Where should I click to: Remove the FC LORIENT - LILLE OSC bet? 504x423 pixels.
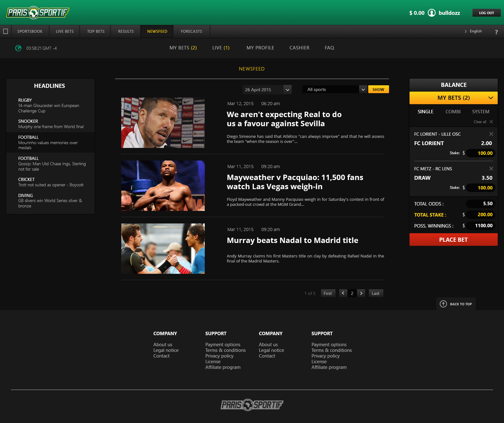point(491,134)
